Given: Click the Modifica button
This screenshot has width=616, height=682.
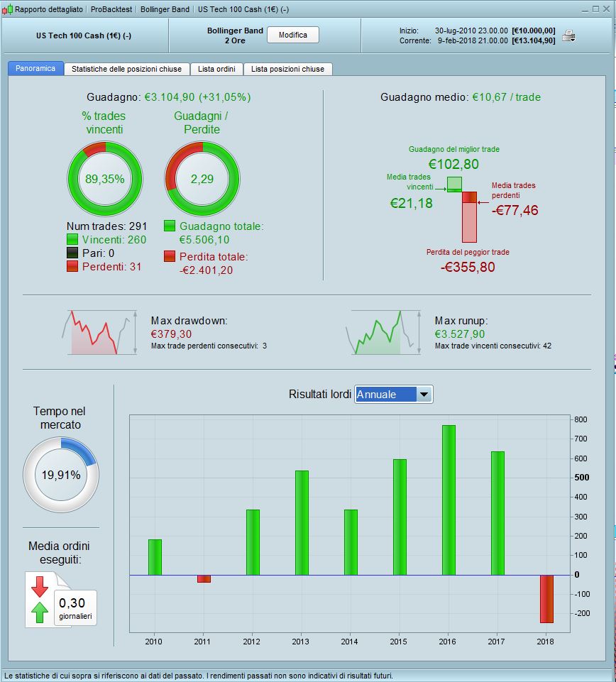Looking at the screenshot, I should [x=293, y=35].
